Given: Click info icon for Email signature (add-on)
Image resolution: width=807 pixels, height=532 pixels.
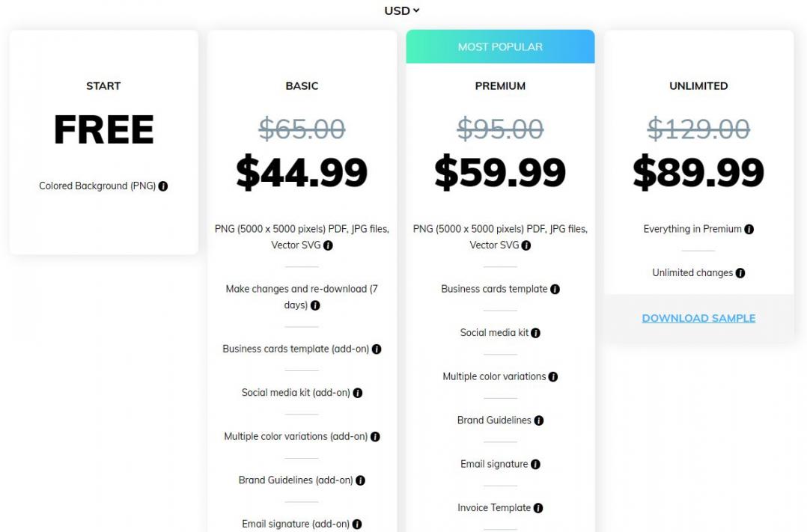Looking at the screenshot, I should click(357, 525).
